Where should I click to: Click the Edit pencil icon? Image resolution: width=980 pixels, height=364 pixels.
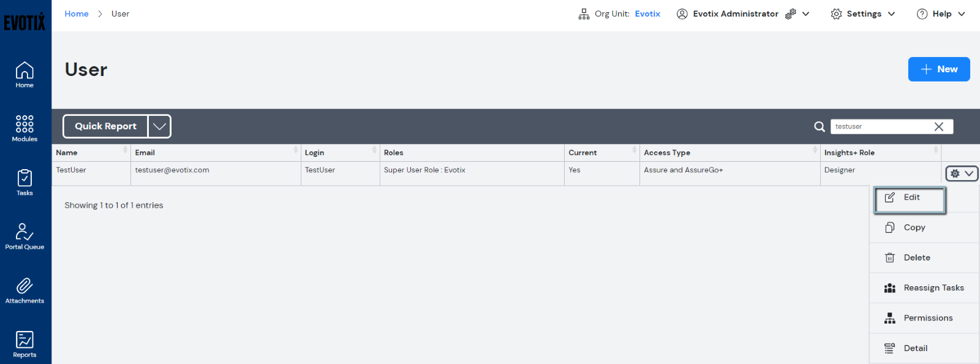click(890, 197)
